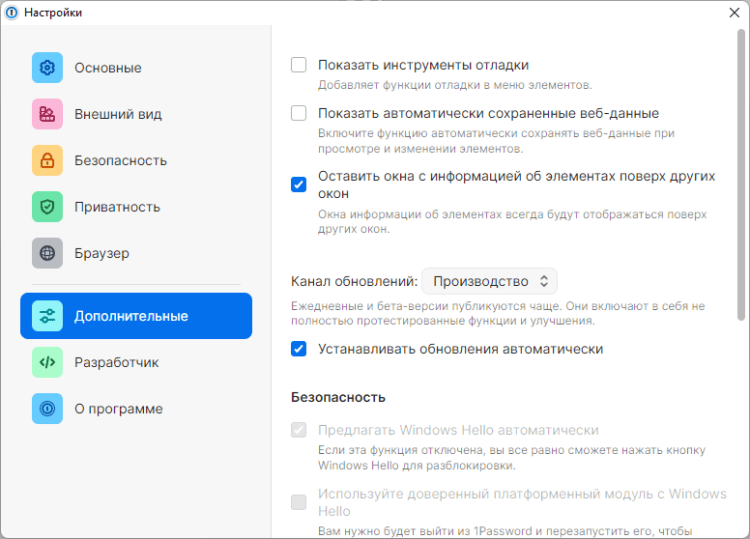Click the О программе 1Password icon

coord(47,409)
